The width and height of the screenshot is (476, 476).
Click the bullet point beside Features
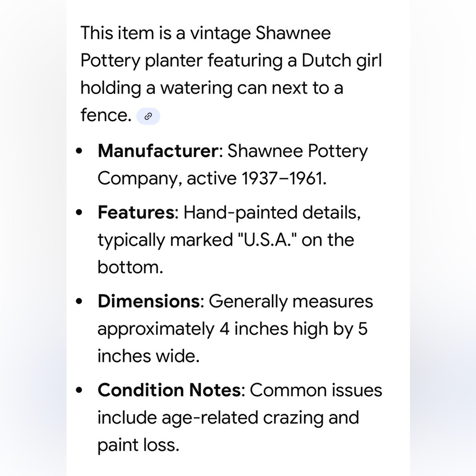79,212
